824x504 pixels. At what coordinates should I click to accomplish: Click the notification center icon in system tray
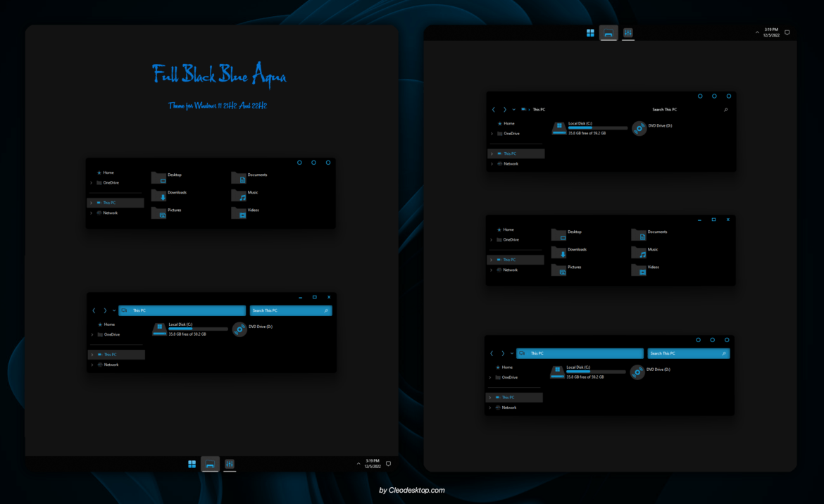point(388,464)
